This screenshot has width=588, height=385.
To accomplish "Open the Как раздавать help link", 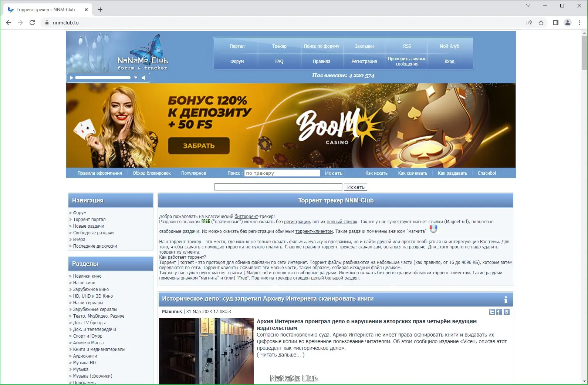I will (x=452, y=173).
